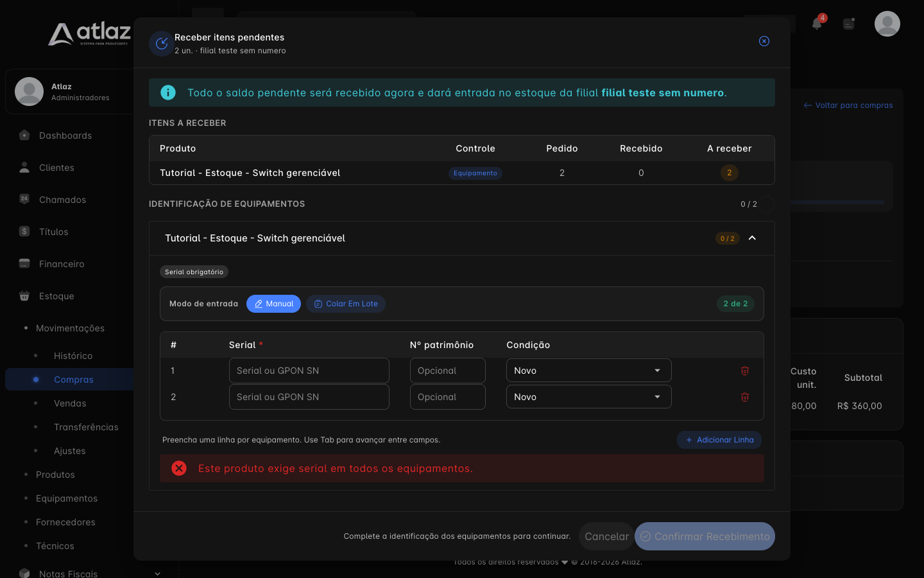Open Vendas in the sidebar
This screenshot has width=924, height=578.
(x=70, y=403)
